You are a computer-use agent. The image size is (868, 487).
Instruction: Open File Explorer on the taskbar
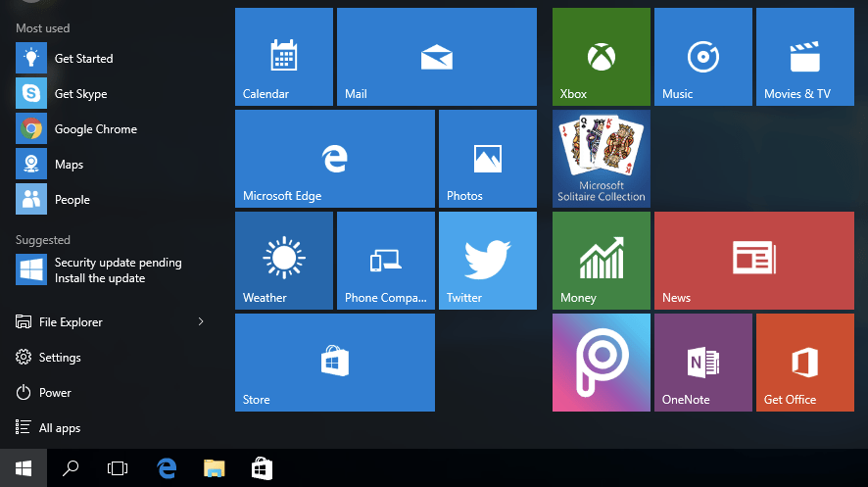click(x=215, y=468)
